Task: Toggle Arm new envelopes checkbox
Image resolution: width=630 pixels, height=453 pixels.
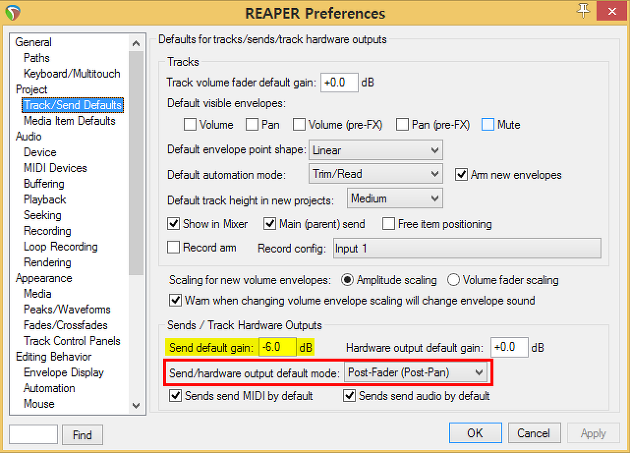Action: [461, 175]
